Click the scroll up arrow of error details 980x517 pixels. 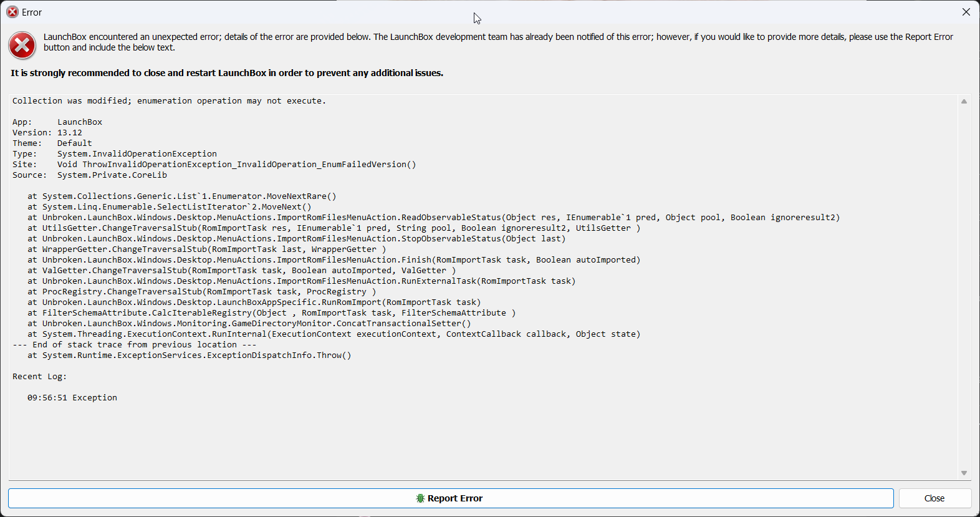964,102
